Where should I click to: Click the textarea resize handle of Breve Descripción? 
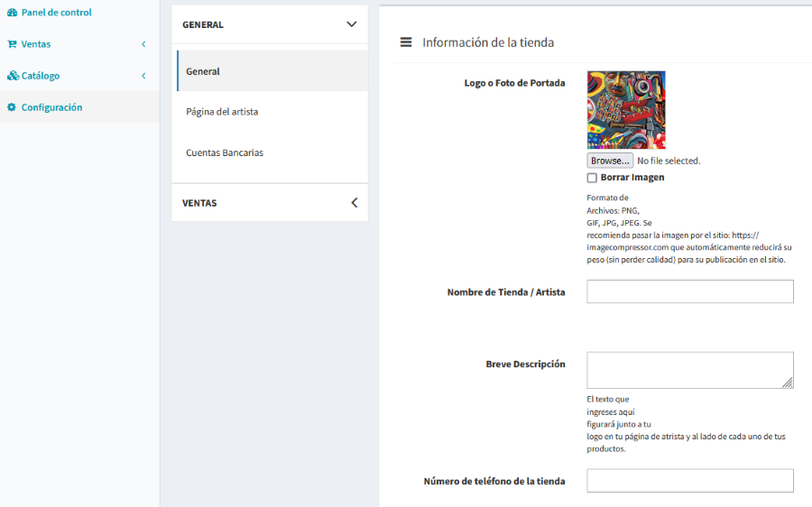[788, 383]
